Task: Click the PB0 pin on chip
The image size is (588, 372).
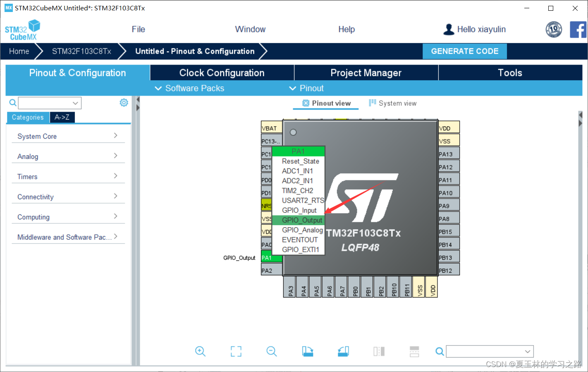Action: 355,287
